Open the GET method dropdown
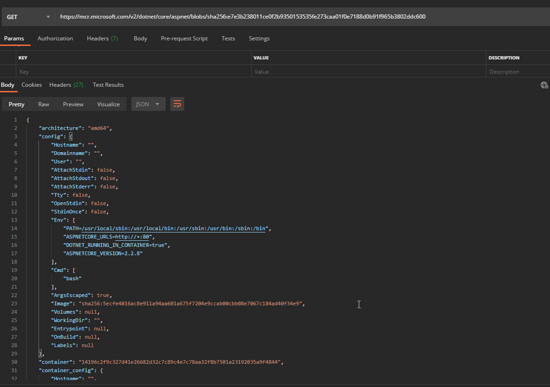Screen dimensions: 550x387 click(28, 17)
